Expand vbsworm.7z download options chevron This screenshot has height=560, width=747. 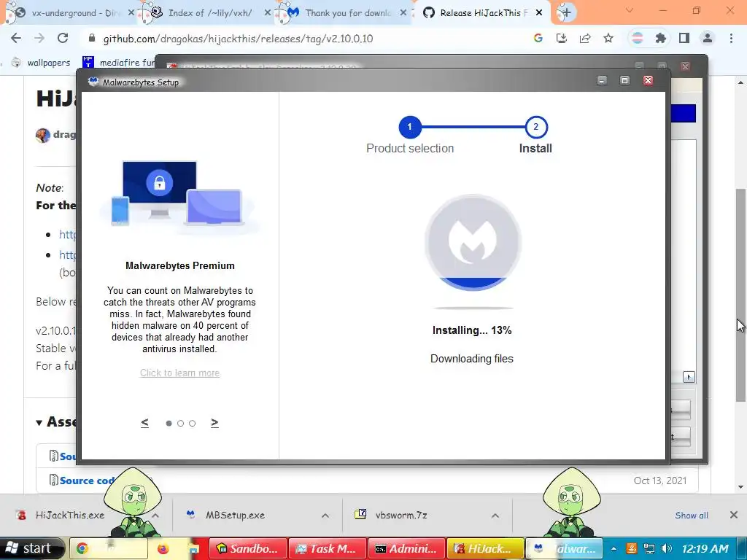(495, 516)
